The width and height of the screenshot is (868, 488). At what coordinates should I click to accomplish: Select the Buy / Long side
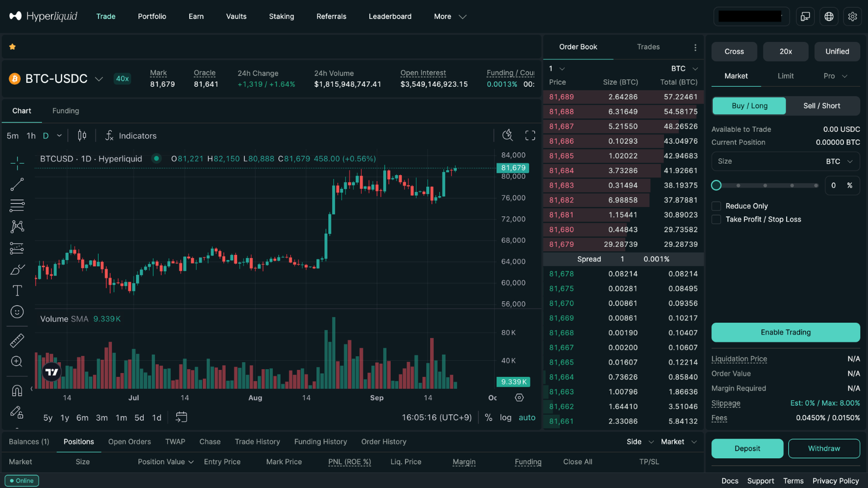click(x=749, y=106)
